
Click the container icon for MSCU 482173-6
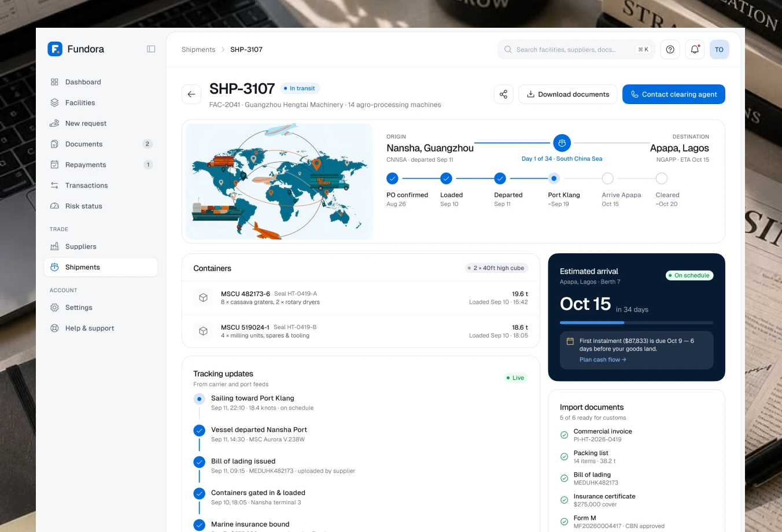[x=203, y=298]
